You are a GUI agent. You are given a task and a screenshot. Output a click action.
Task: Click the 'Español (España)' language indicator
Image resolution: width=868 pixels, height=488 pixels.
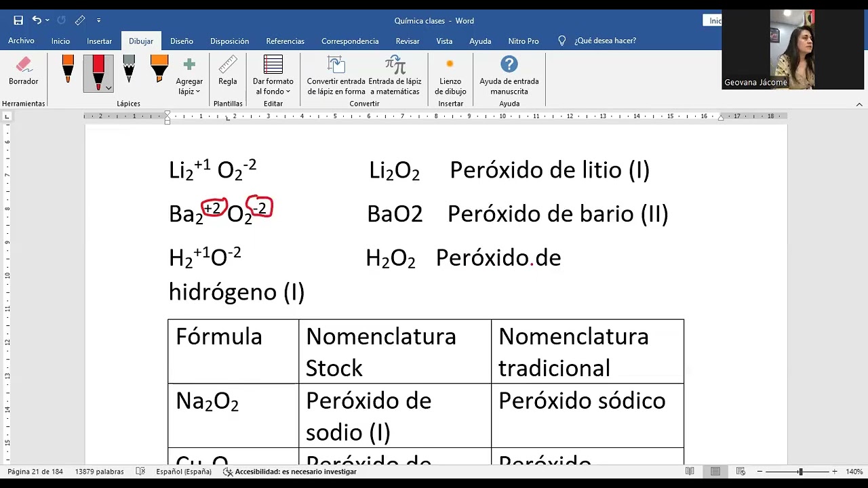click(x=184, y=472)
